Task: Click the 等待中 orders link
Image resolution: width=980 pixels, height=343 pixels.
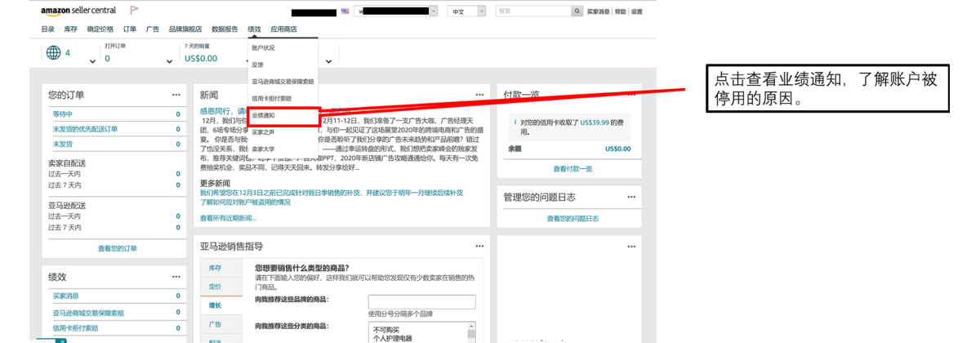Action: (63, 114)
